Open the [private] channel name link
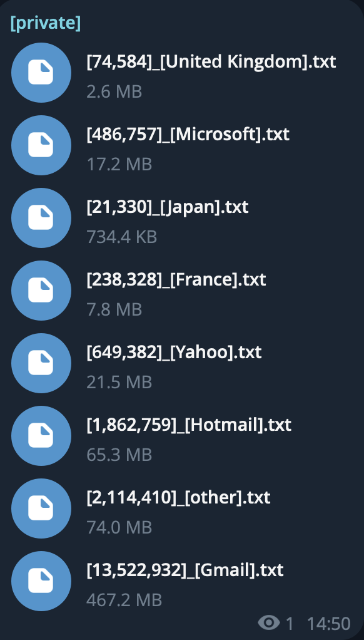 [46, 23]
